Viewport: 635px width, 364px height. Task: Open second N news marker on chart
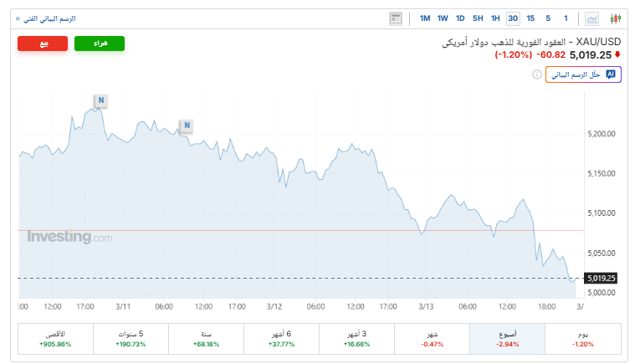point(187,126)
